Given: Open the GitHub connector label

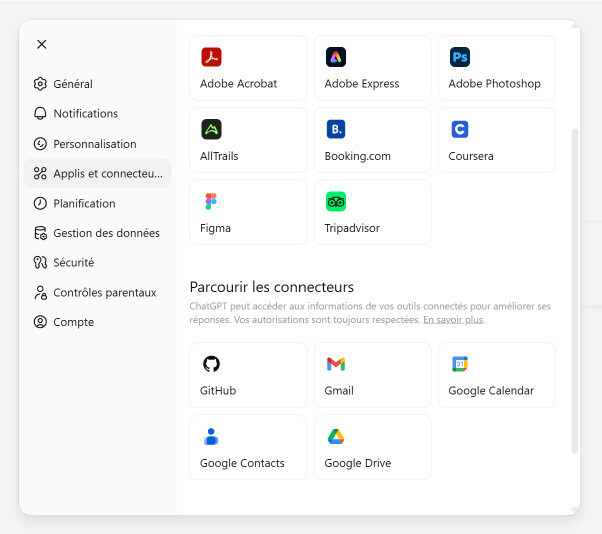Looking at the screenshot, I should (x=218, y=391).
